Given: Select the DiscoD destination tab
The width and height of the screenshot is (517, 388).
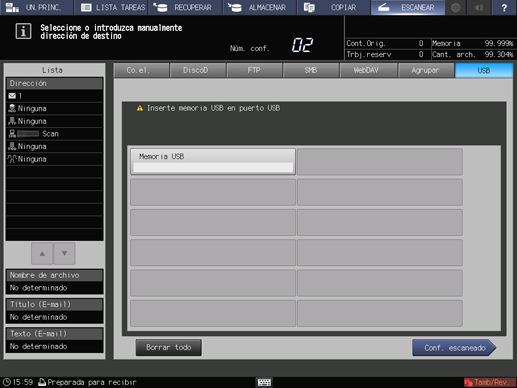Looking at the screenshot, I should (198, 70).
